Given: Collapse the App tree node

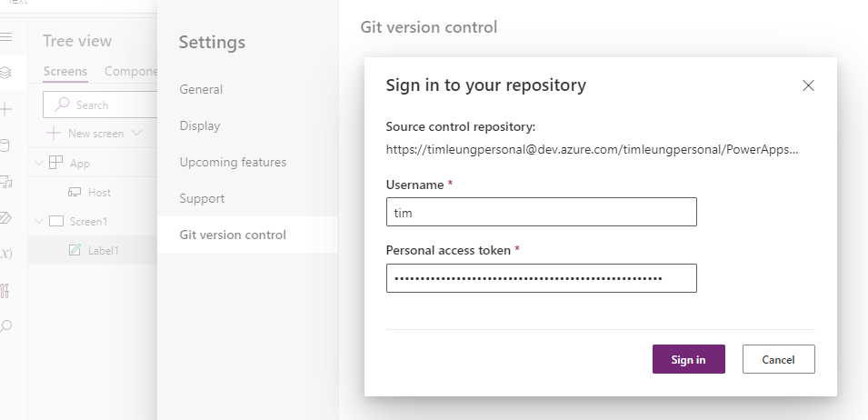Looking at the screenshot, I should tap(39, 163).
